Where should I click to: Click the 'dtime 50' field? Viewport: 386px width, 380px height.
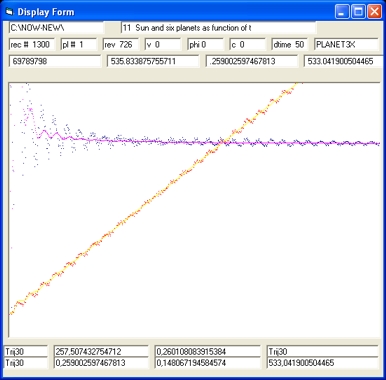pos(290,44)
